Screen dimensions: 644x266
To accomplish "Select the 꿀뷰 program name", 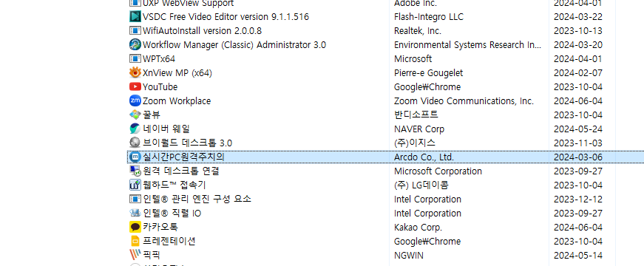I will (x=152, y=115).
